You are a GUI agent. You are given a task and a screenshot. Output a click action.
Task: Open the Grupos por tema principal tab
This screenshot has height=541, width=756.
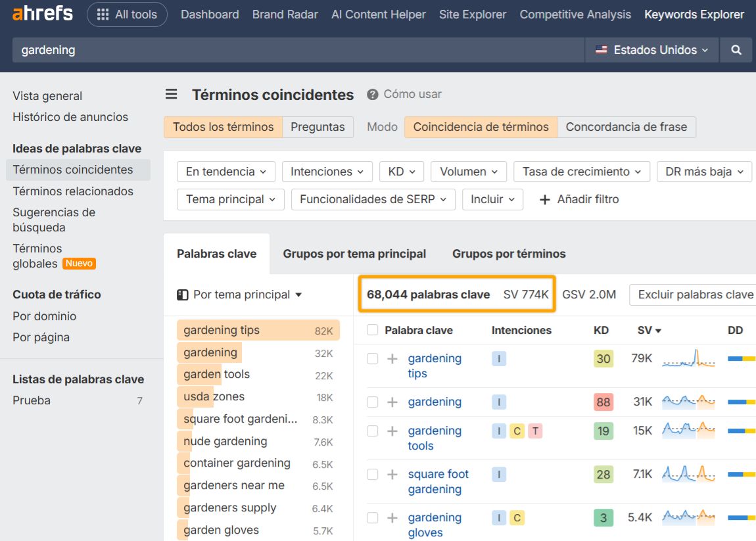354,254
